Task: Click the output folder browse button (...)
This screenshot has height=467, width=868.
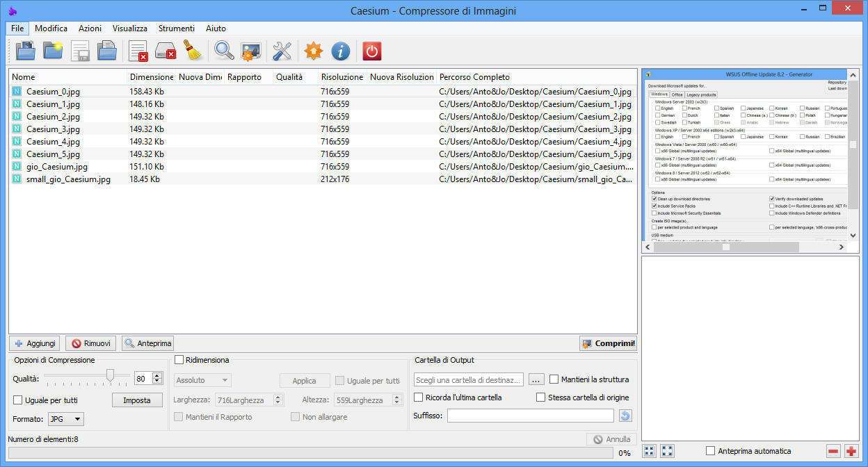Action: (x=536, y=379)
